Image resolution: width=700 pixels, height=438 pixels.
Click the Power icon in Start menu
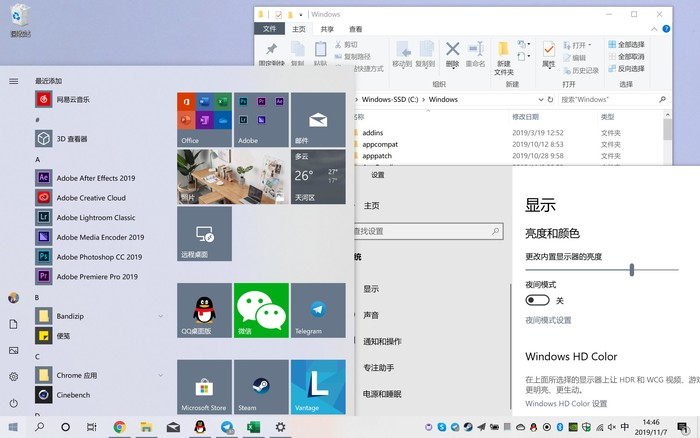tap(13, 403)
